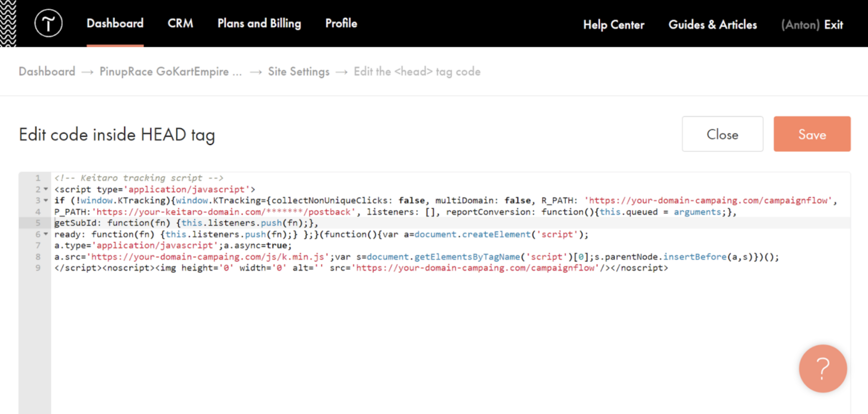The height and width of the screenshot is (414, 868).
Task: Collapse code fold at line 2
Action: tap(46, 189)
